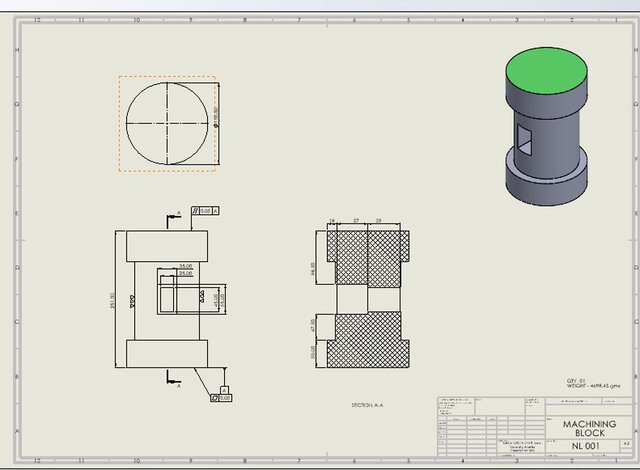Click the MACHINING BLOCK title text
This screenshot has width=640, height=470.
click(589, 428)
